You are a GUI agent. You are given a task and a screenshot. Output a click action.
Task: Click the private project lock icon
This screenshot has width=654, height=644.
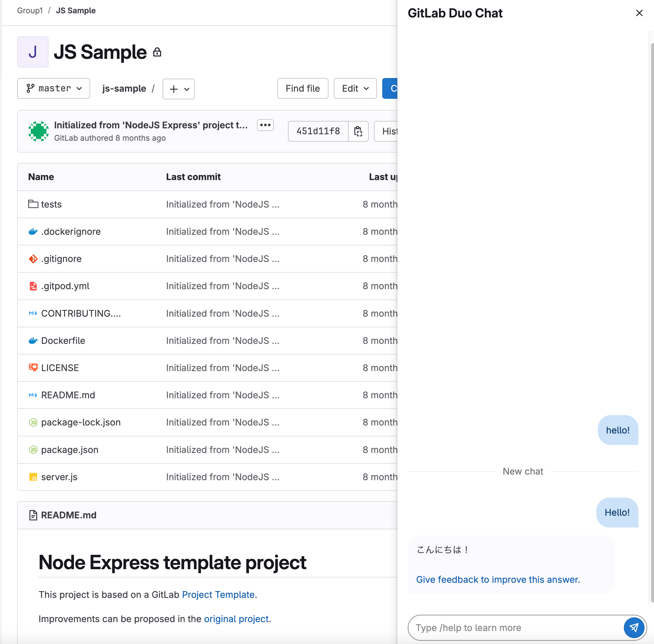click(157, 52)
